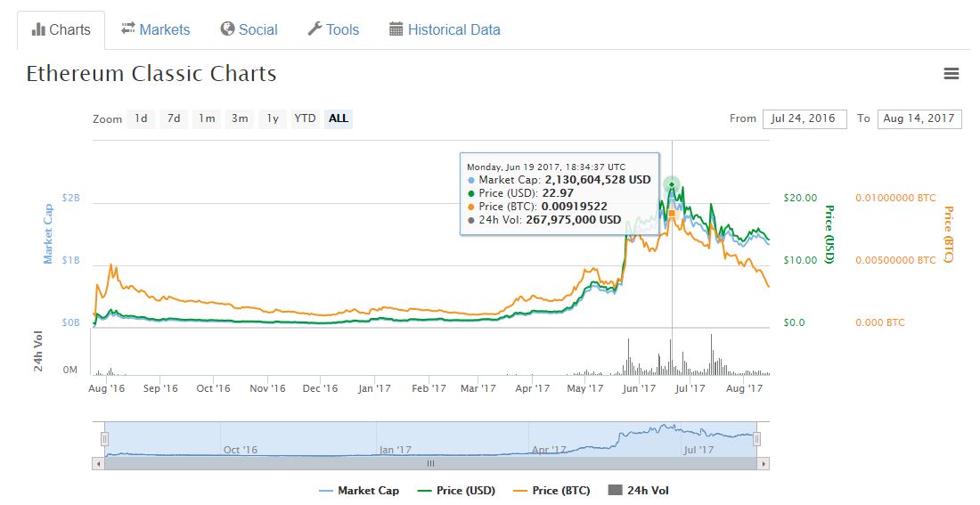The height and width of the screenshot is (505, 980).
Task: Click the navigator right range handle
Action: click(x=756, y=439)
